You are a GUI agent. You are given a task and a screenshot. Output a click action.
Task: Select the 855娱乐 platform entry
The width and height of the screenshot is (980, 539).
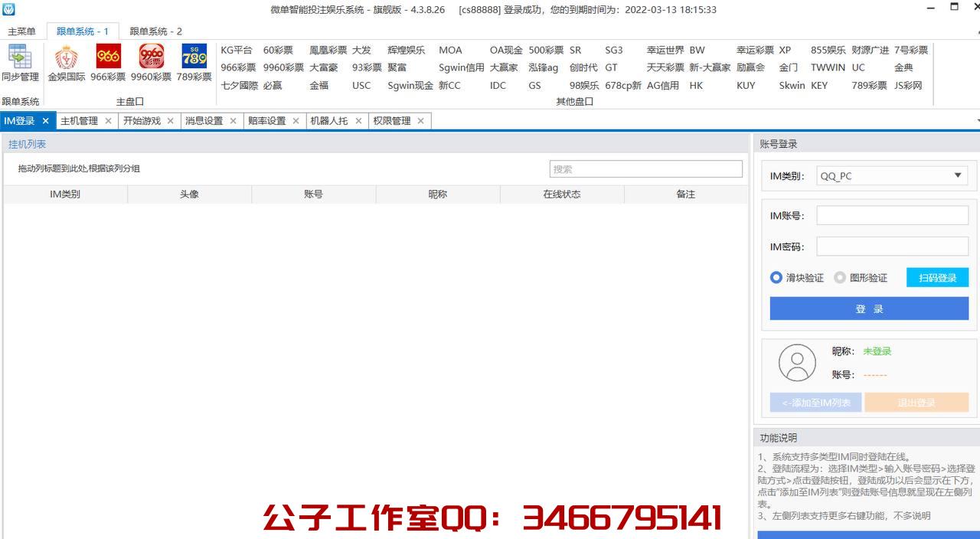[x=828, y=50]
